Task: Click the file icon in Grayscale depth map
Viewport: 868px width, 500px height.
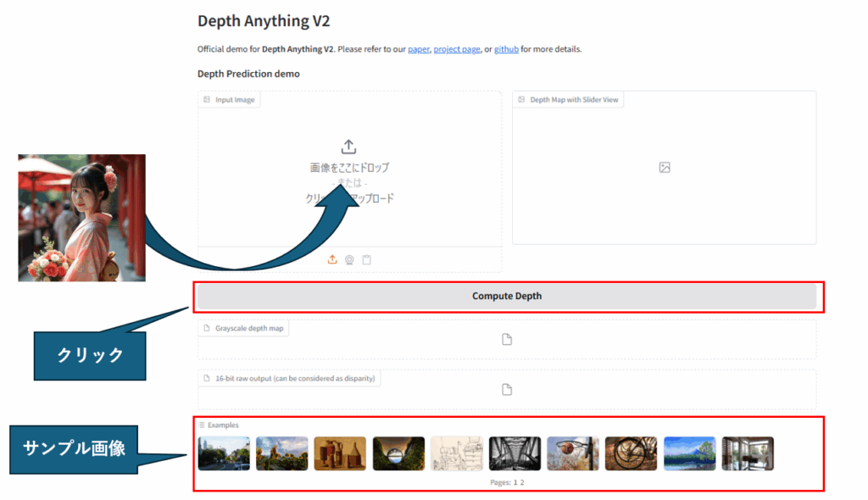Action: (507, 340)
